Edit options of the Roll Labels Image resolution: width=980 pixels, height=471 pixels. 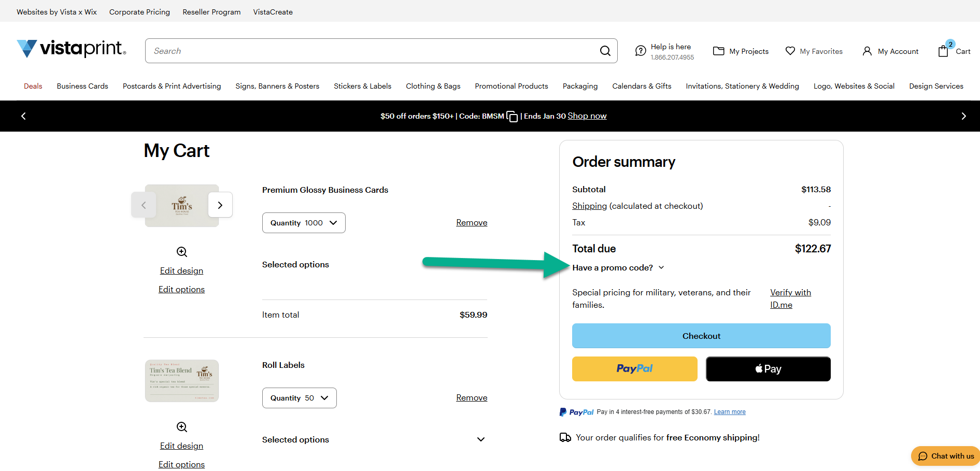pyautogui.click(x=181, y=465)
